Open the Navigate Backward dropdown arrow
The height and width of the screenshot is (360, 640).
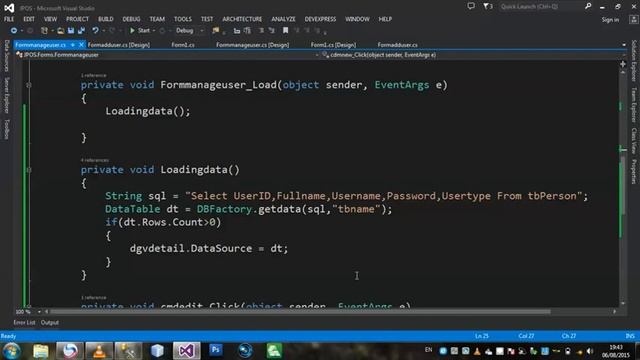22,31
